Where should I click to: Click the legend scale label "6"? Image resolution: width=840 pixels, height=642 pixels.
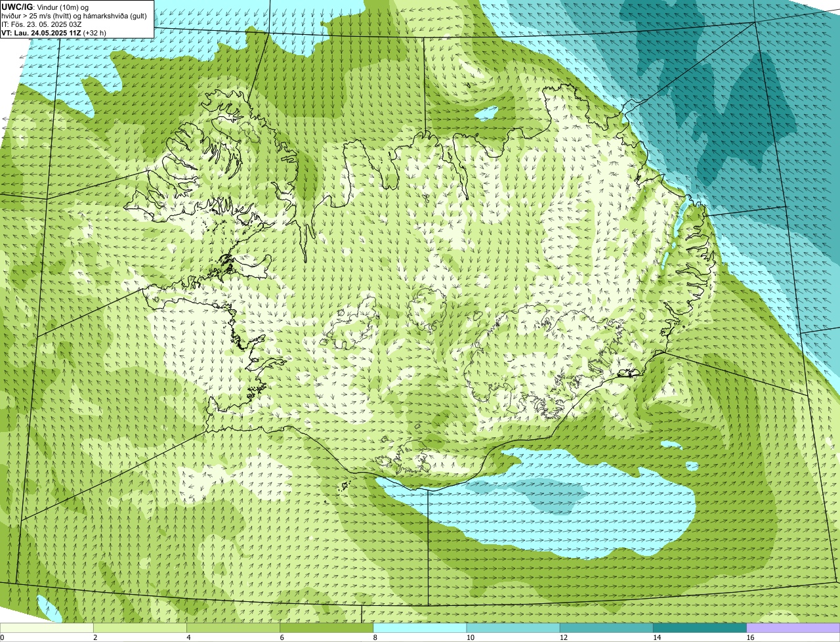(282, 637)
